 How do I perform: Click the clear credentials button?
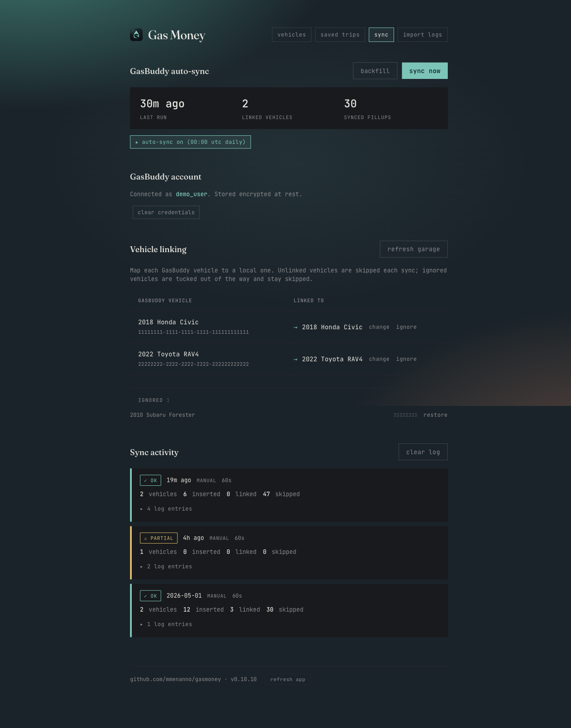[x=166, y=212]
